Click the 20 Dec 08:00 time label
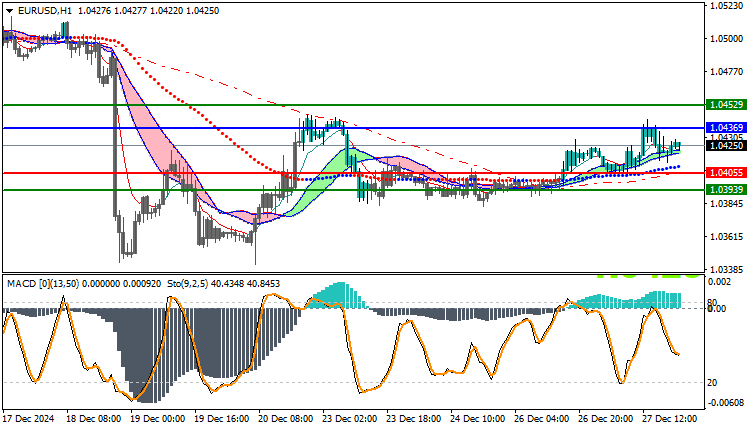 [x=286, y=419]
